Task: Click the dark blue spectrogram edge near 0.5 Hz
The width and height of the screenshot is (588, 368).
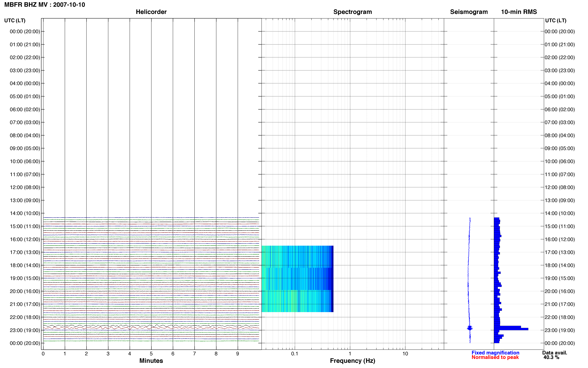Action: [x=332, y=279]
